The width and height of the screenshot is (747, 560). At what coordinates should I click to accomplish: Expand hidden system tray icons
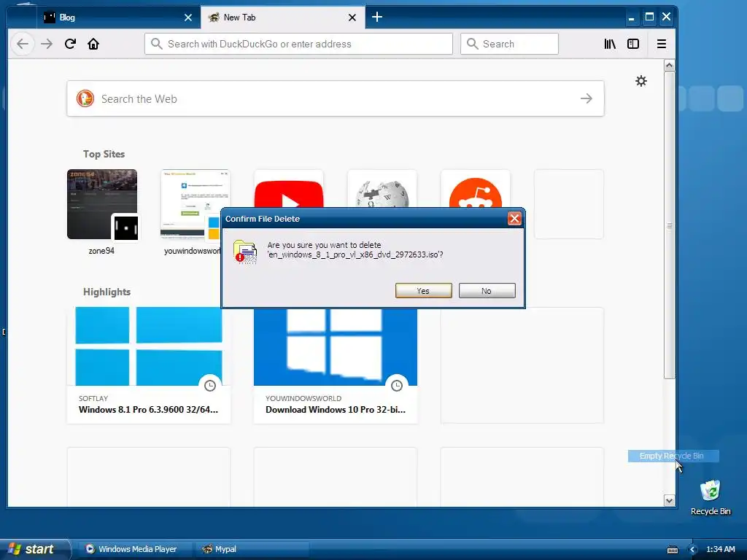click(693, 550)
